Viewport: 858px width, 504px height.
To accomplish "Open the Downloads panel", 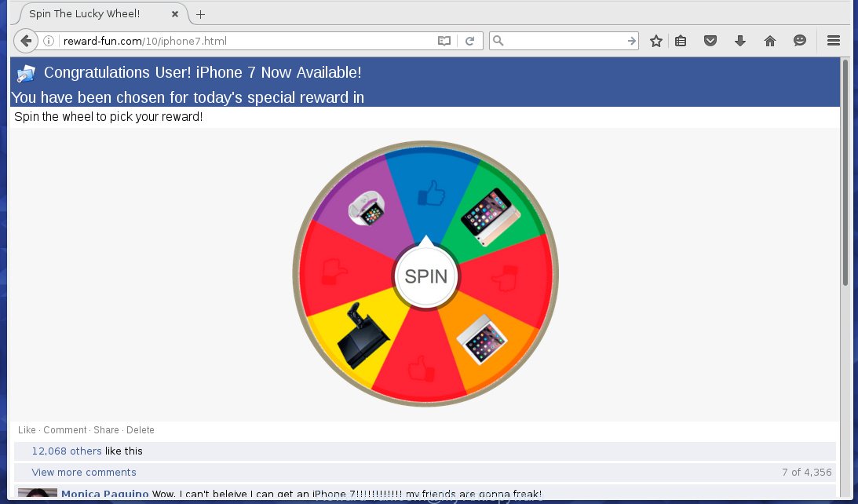I will coord(739,41).
